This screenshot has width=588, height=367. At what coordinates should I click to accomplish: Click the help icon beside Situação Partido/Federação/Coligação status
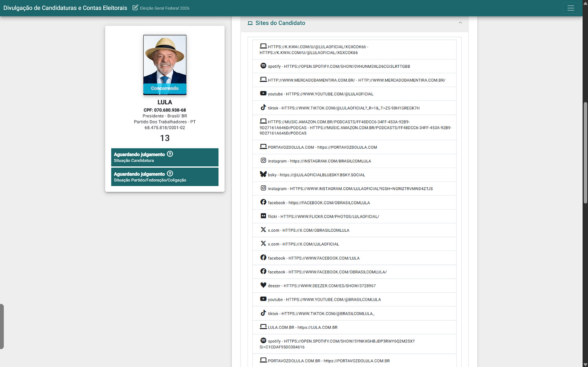tap(170, 174)
